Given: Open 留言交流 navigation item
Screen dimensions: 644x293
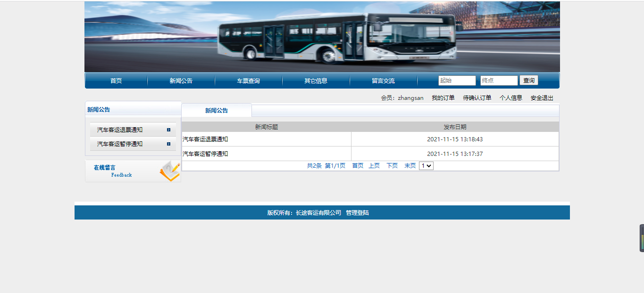Looking at the screenshot, I should [384, 81].
